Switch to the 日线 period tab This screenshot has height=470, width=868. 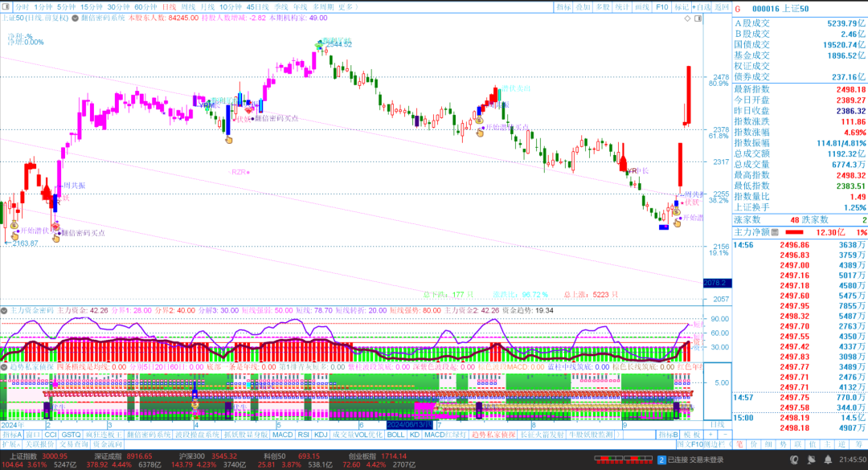pyautogui.click(x=169, y=7)
